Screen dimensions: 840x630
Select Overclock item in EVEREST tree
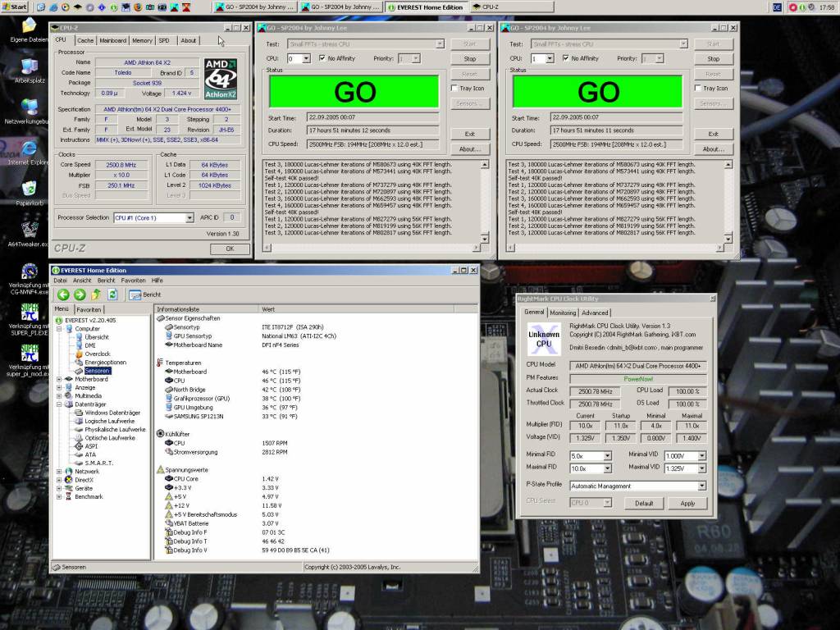(98, 354)
